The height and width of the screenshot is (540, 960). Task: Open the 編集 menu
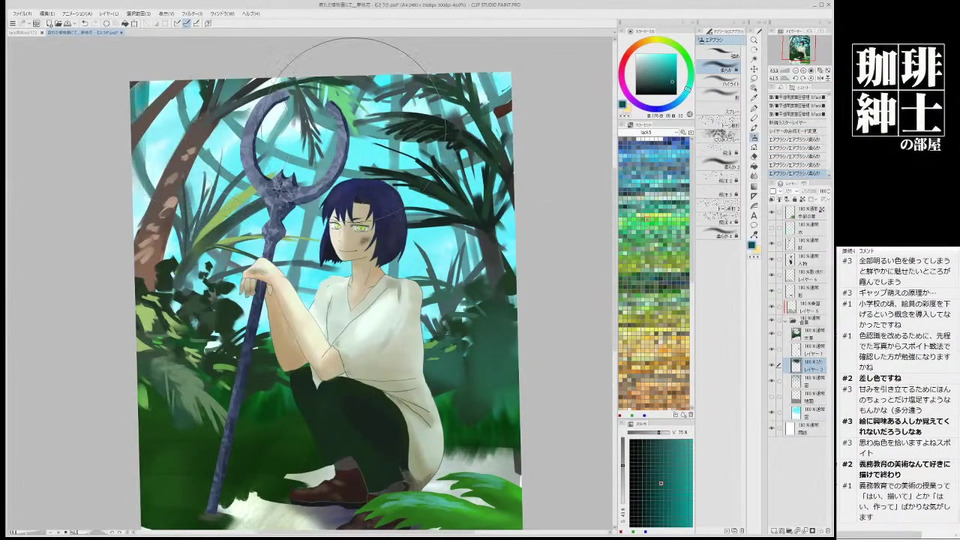[47, 13]
